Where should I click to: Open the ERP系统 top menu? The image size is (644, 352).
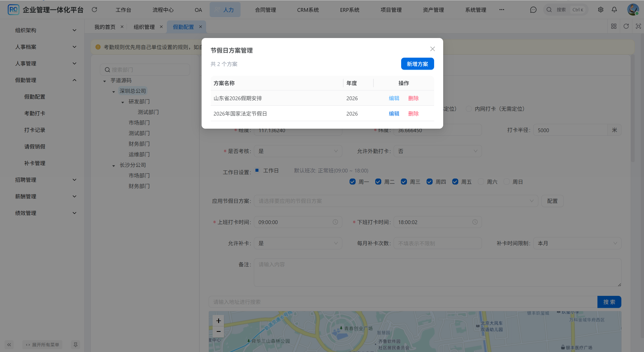(x=349, y=10)
